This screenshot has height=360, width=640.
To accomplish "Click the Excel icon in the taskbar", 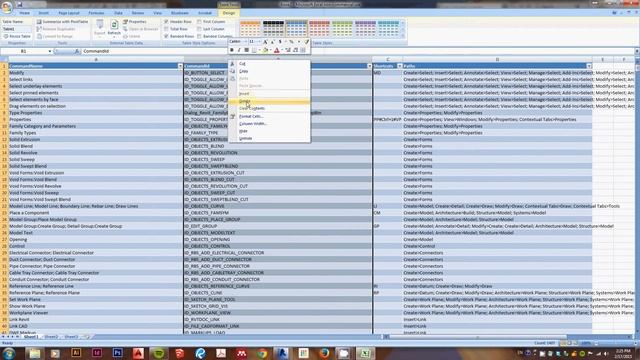I will (x=365, y=353).
